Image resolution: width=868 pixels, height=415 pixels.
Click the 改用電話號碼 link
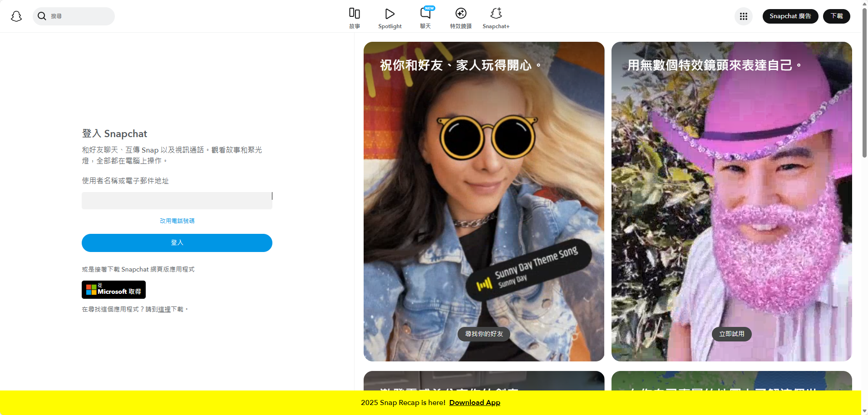(177, 221)
